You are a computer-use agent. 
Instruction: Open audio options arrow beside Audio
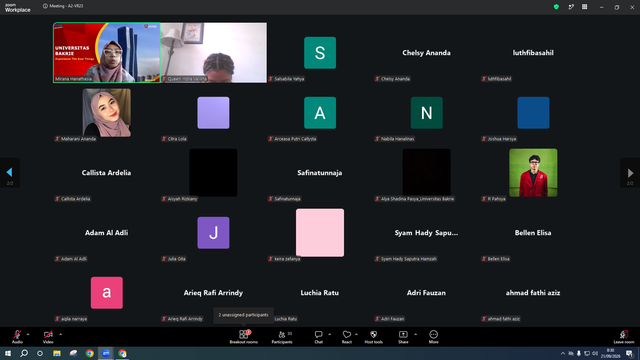point(28,334)
